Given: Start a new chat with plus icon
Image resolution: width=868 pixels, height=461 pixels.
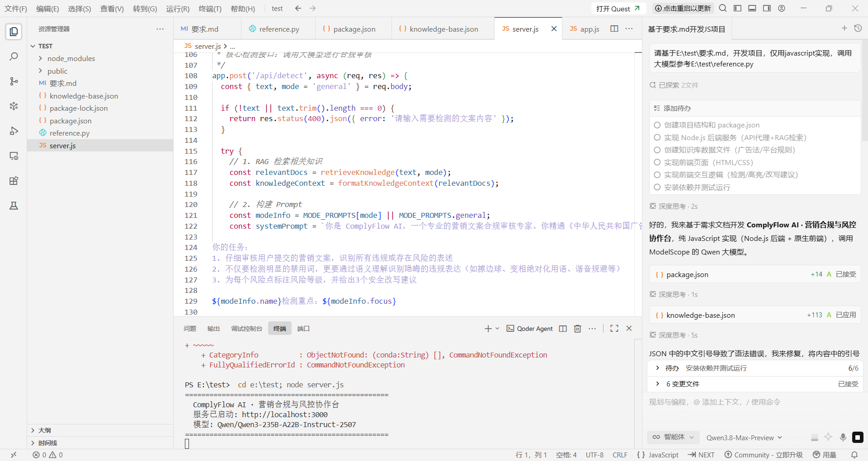Looking at the screenshot, I should point(844,28).
